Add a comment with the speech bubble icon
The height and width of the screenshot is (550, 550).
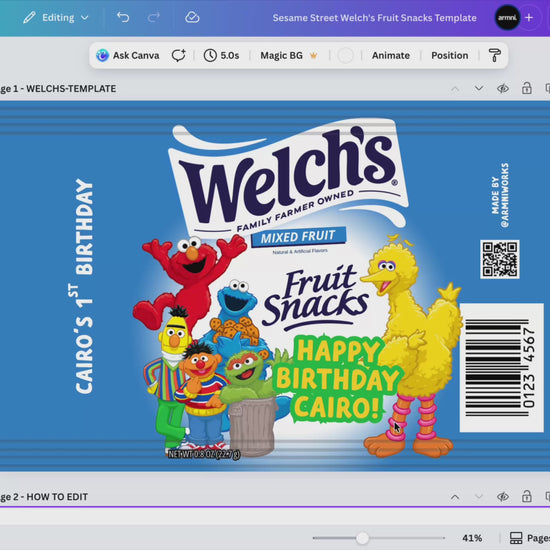pos(178,55)
